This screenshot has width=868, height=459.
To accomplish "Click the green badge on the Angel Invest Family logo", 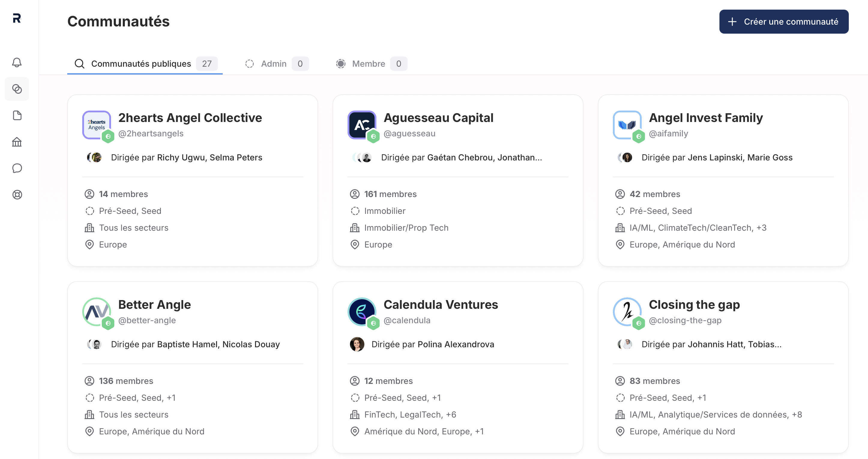I will point(638,136).
